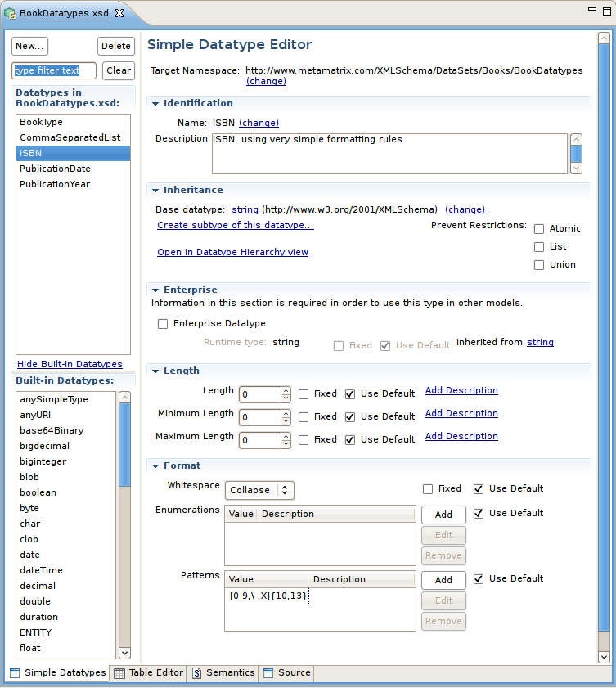Select BookType in datatypes list
The width and height of the screenshot is (616, 688).
click(73, 123)
